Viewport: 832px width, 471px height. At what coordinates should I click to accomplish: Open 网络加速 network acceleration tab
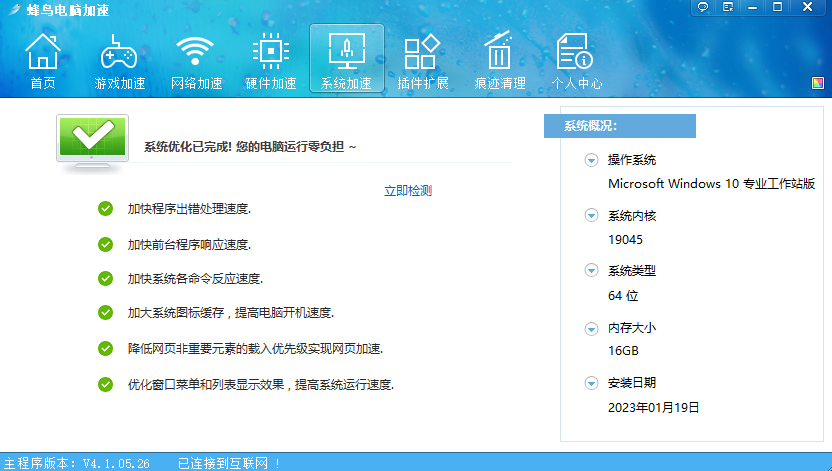[196, 62]
